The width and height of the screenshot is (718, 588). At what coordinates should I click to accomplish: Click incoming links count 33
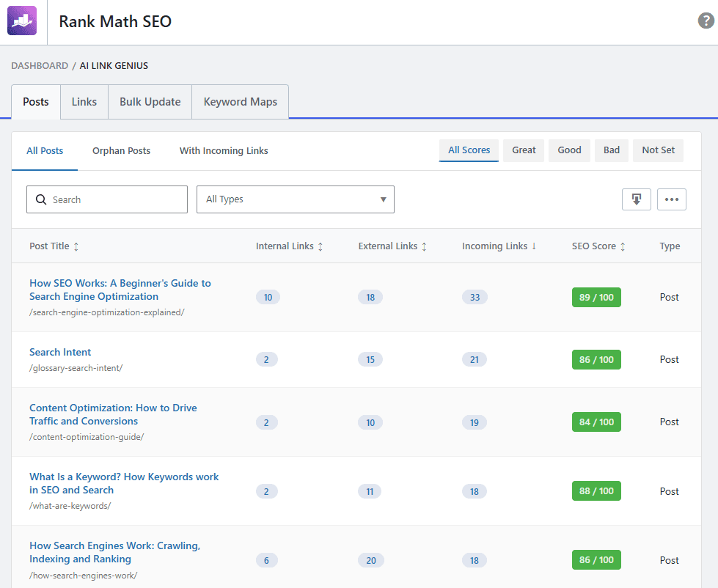coord(475,298)
